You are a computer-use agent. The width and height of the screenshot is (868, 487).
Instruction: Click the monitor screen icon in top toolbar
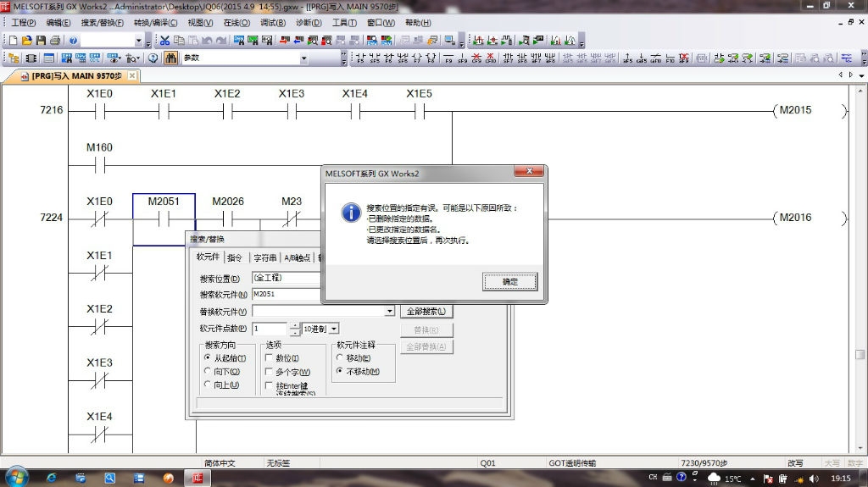(x=449, y=41)
